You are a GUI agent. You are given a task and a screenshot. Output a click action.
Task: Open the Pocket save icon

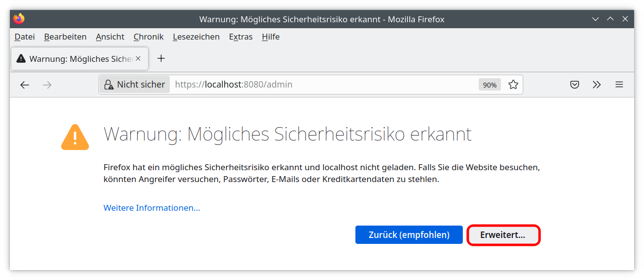point(575,85)
